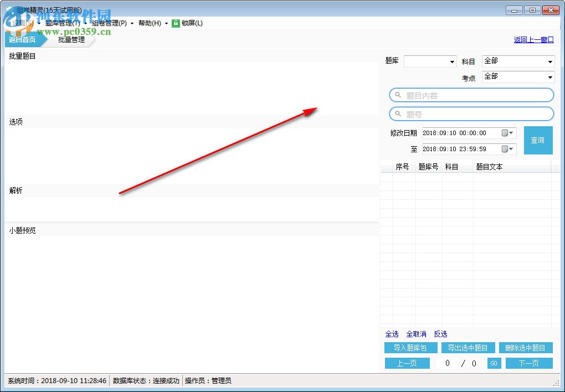Viewport: 565px width, 392px height.
Task: Click the 反选 link
Action: click(440, 334)
